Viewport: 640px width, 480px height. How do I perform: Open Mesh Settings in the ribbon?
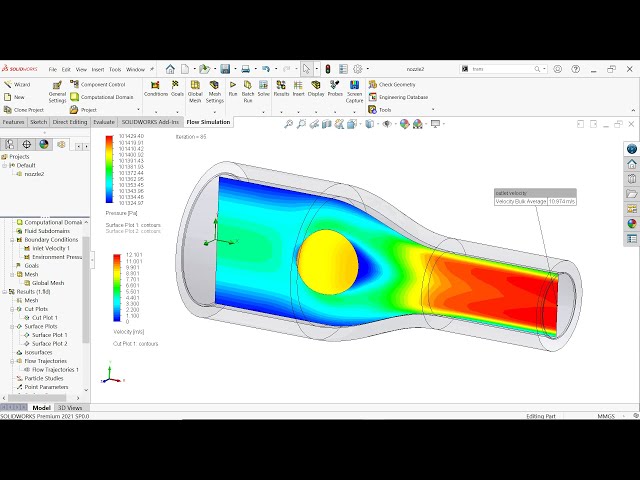215,92
